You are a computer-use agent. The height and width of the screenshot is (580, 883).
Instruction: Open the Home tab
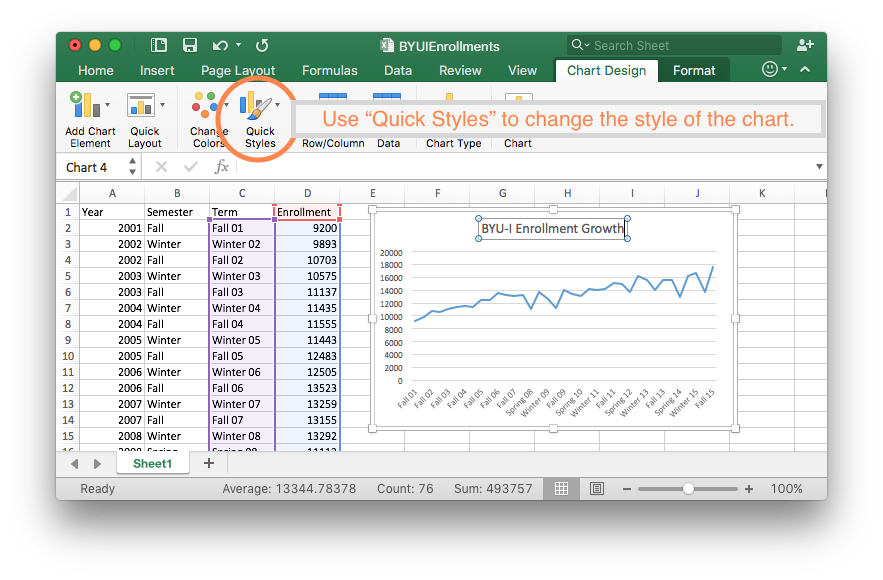coord(96,70)
